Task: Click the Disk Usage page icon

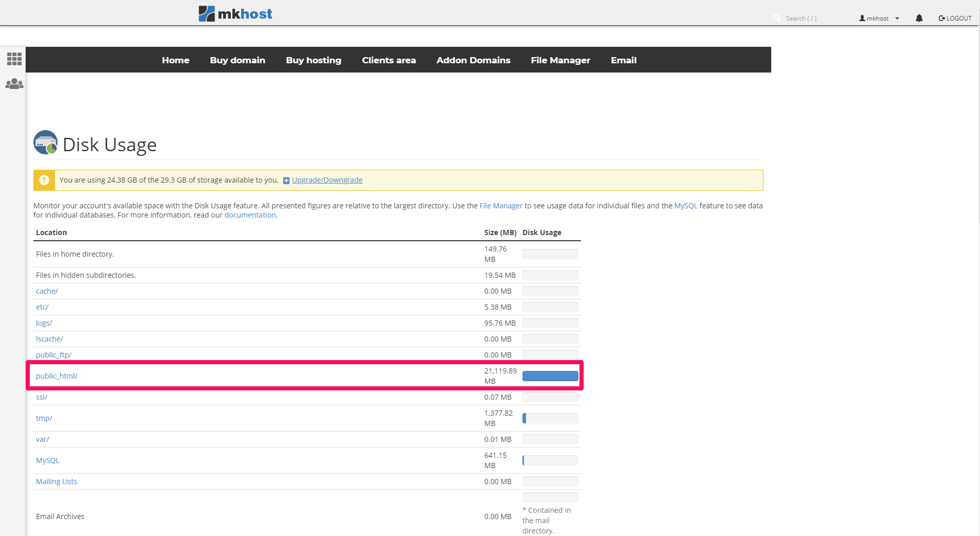Action: [x=46, y=142]
